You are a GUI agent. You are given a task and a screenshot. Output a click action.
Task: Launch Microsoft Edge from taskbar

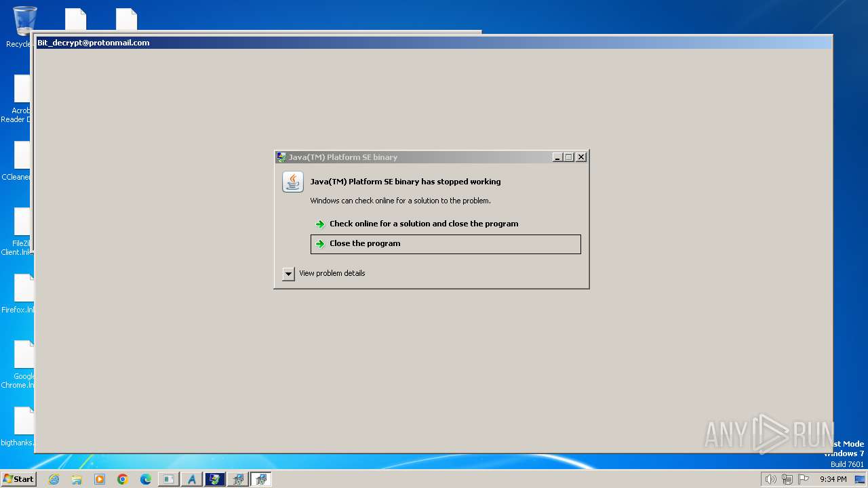(146, 479)
